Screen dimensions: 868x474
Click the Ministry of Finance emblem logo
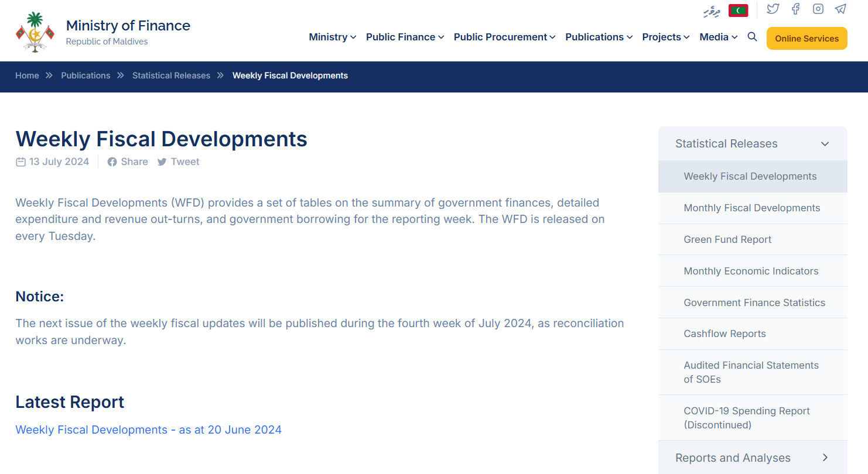point(35,32)
